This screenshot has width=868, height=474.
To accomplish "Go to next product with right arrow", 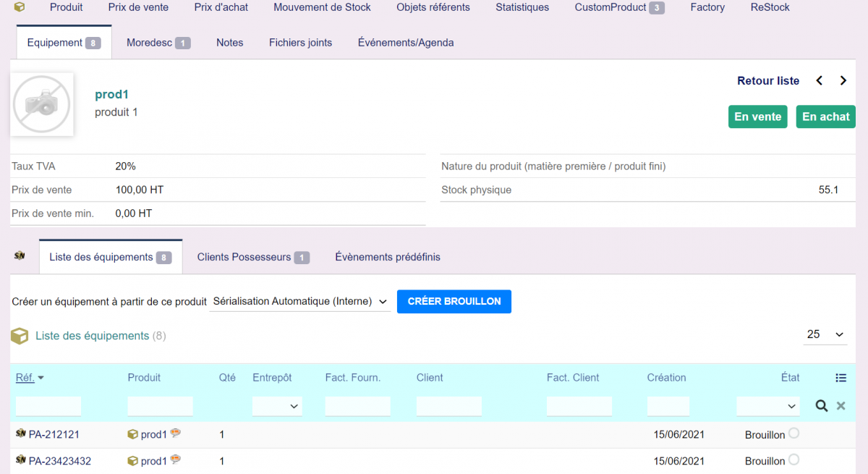I will pos(843,81).
